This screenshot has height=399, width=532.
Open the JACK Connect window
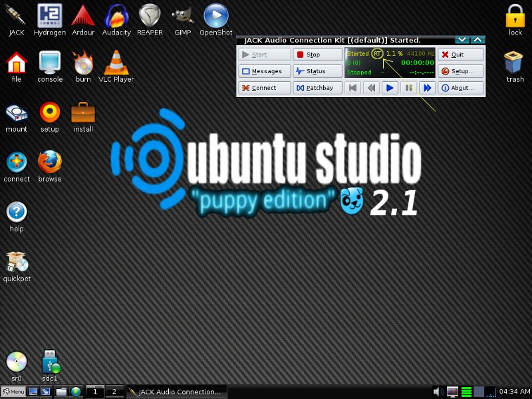pos(264,88)
